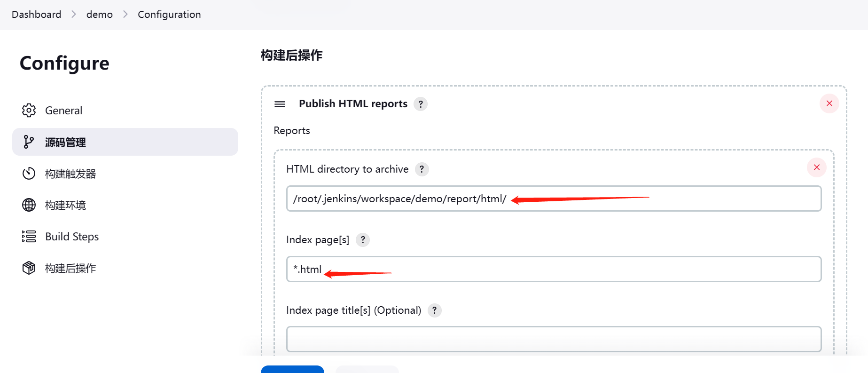The width and height of the screenshot is (868, 373).
Task: Open help for Index page[s]
Action: tap(362, 240)
